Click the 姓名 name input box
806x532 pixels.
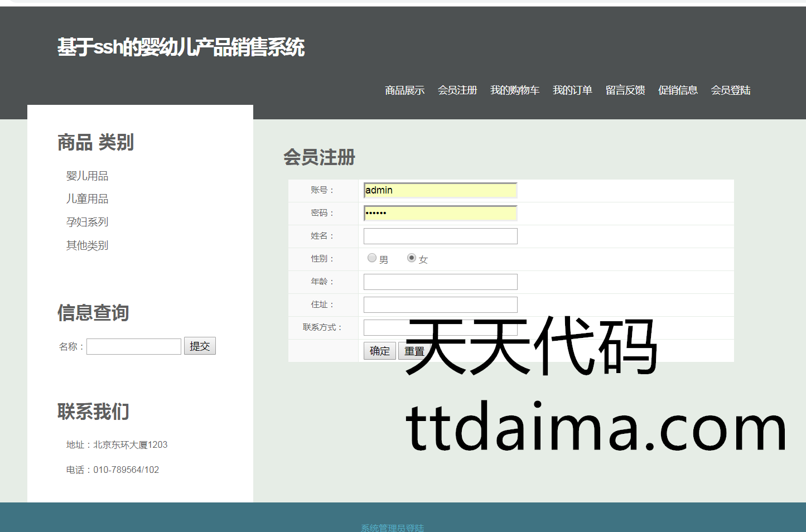coord(440,236)
